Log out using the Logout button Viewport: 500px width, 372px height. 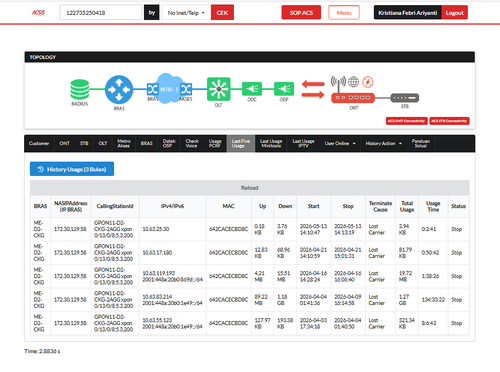(x=454, y=13)
